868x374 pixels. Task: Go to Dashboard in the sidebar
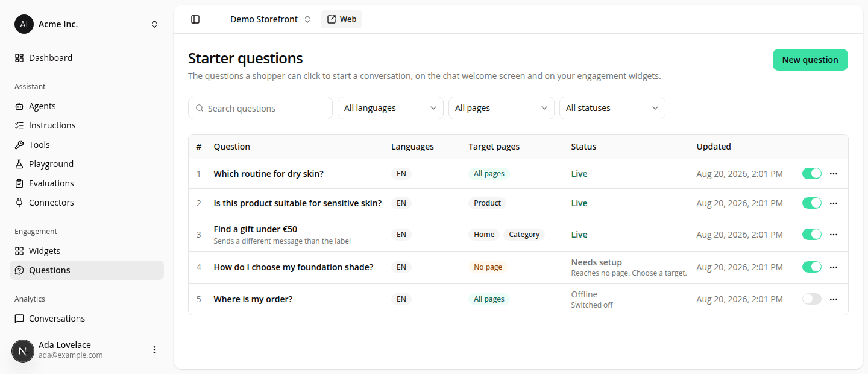click(x=87, y=58)
